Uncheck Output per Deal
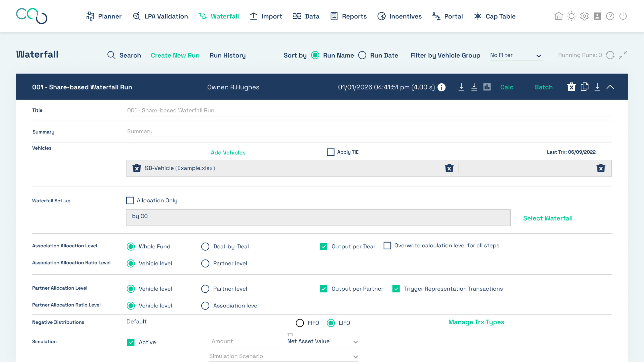Viewport: 644px width, 362px height. (x=324, y=246)
